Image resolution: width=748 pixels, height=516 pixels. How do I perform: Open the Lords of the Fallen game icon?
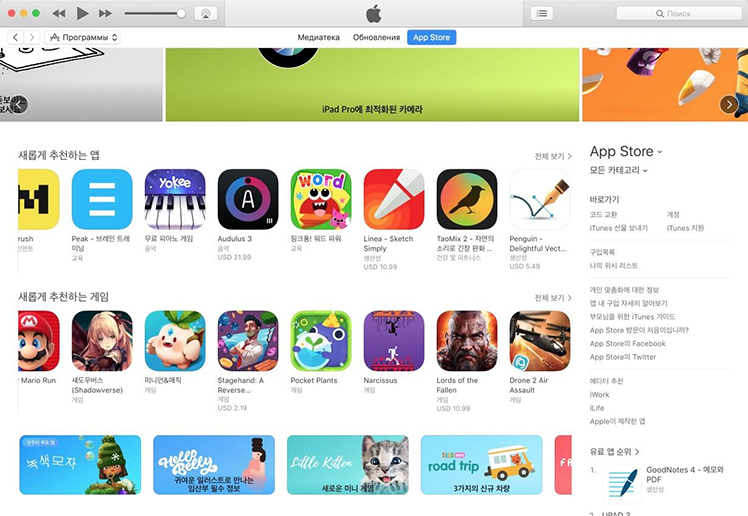point(467,341)
